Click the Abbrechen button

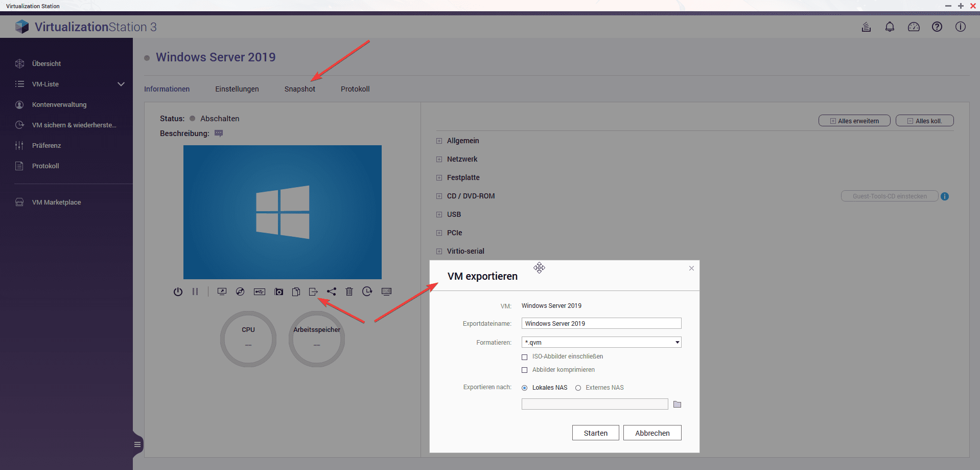click(x=652, y=433)
